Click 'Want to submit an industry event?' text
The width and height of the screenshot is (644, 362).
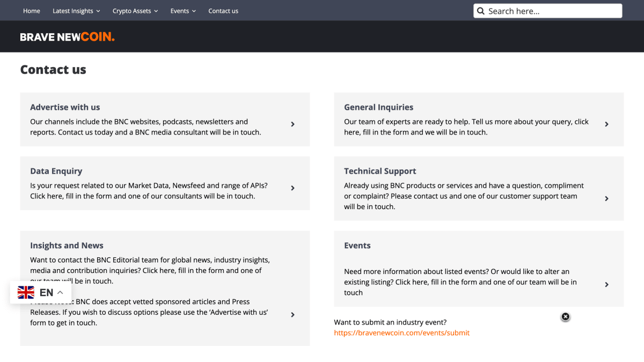click(x=390, y=322)
